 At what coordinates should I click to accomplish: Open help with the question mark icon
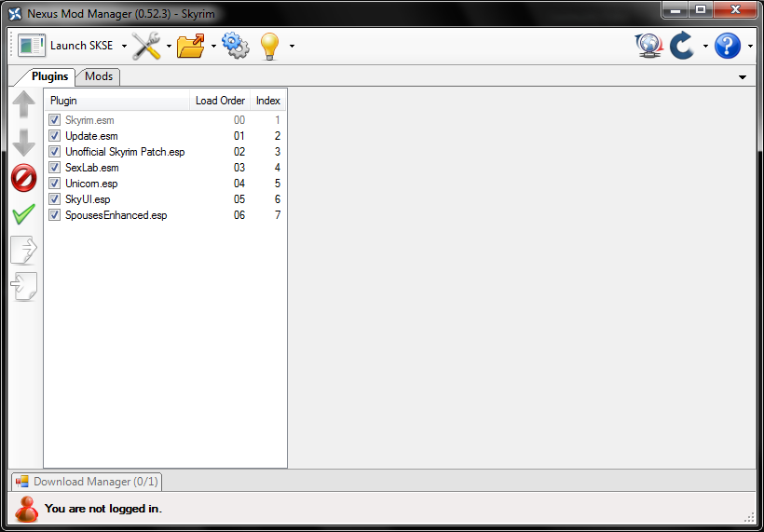click(728, 46)
